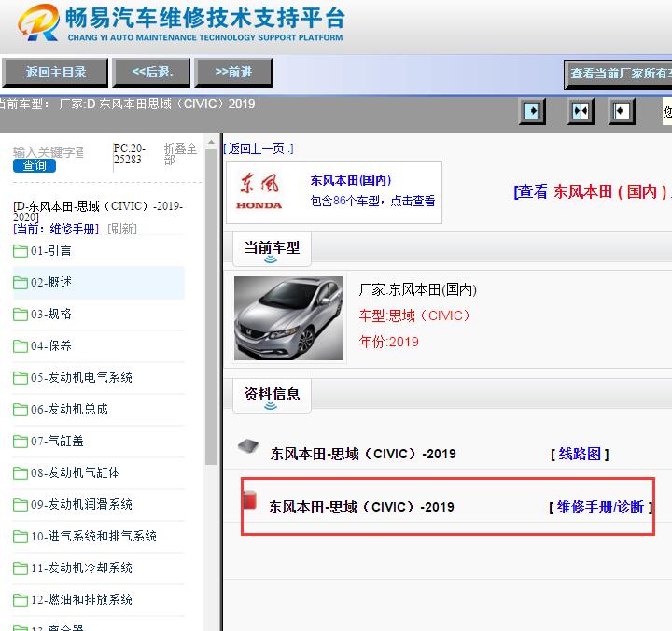Screen dimensions: 672x631
Task: Click 东风本田-思域（CIVIC）-2019 in 维修手册 row
Action: [x=361, y=507]
